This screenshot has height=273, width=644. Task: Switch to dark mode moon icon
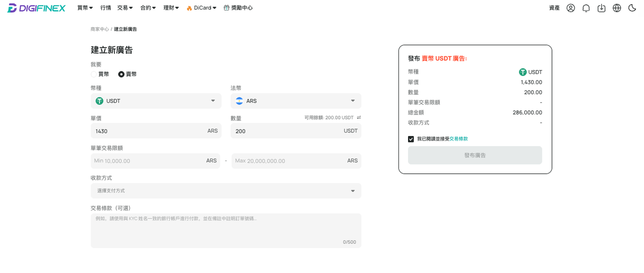(632, 8)
